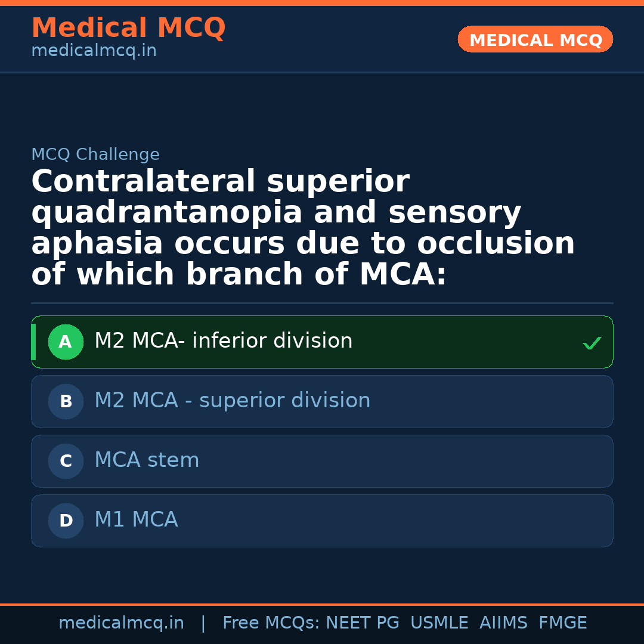
Task: Click the circular C badge icon
Action: (66, 461)
